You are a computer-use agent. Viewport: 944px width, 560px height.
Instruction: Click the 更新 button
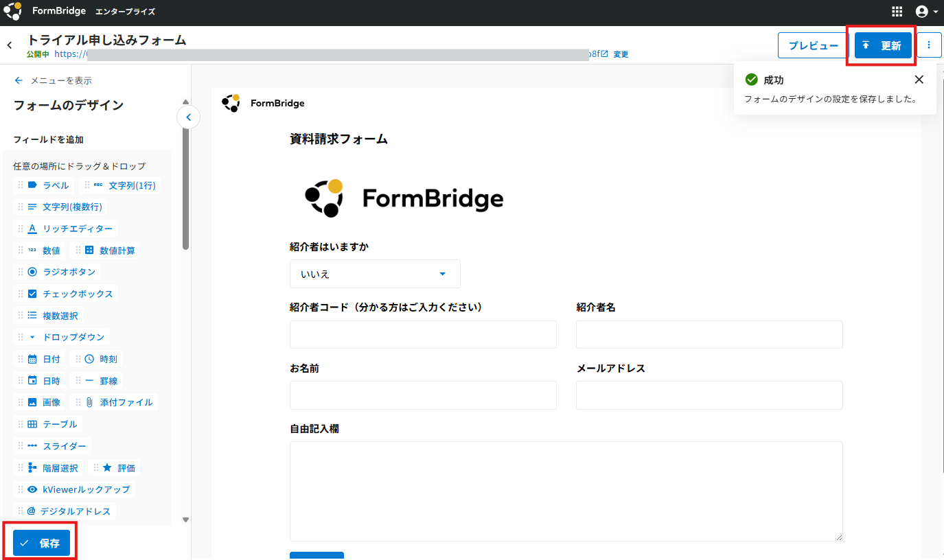[883, 45]
